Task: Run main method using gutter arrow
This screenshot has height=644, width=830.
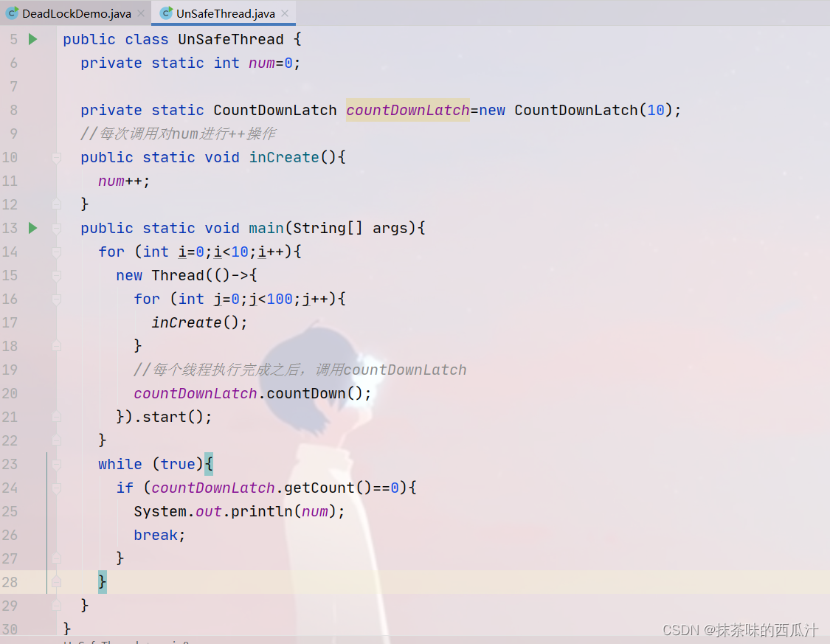Action: coord(32,228)
